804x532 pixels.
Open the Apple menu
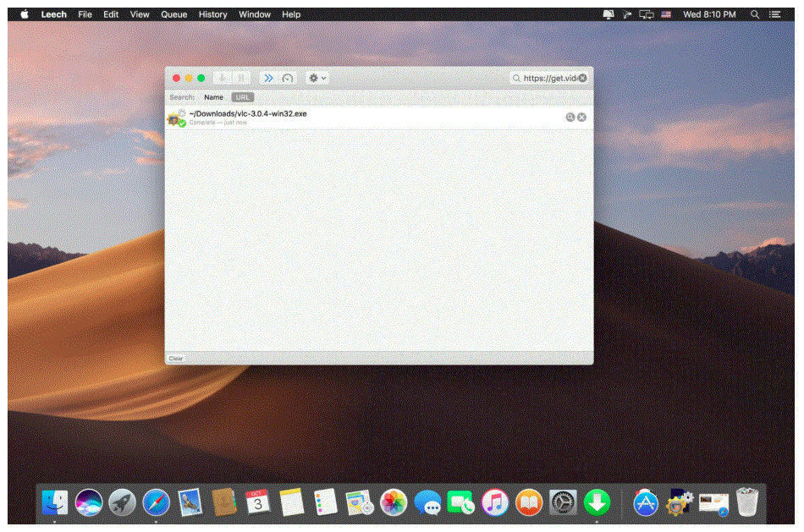[25, 14]
